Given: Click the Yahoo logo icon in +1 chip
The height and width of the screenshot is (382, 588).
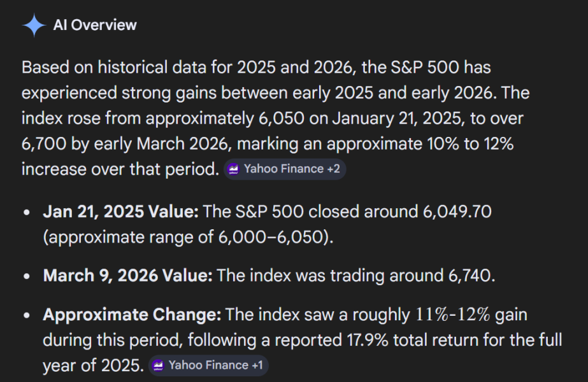Looking at the screenshot, I should 158,365.
